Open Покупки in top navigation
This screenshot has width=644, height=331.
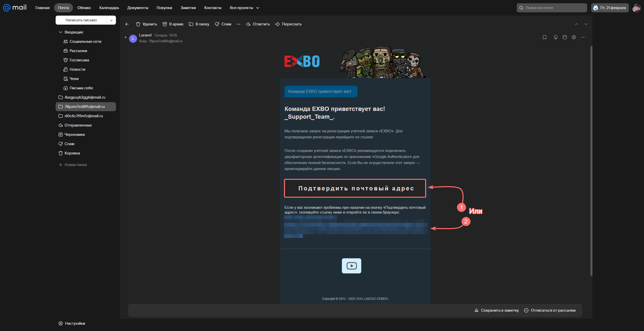[x=164, y=8]
